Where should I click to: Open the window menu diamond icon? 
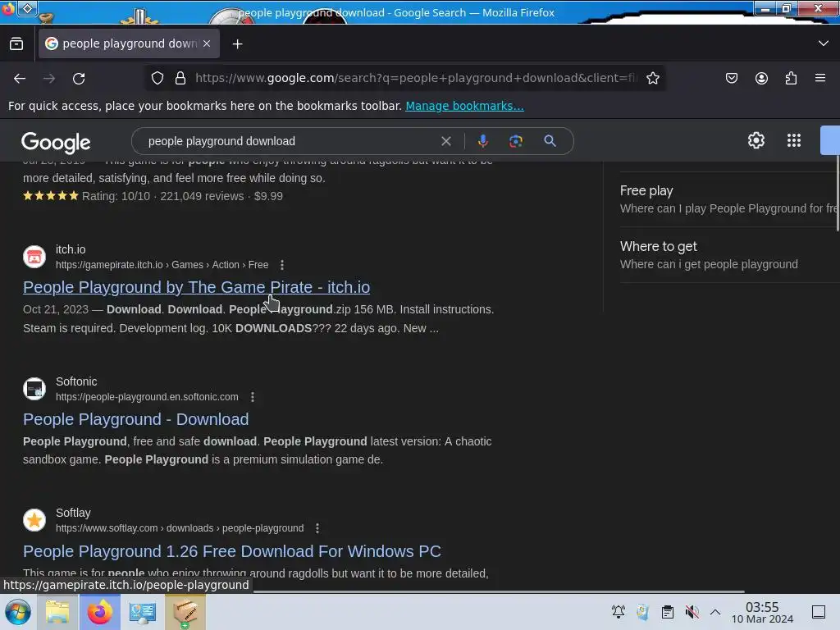click(27, 8)
